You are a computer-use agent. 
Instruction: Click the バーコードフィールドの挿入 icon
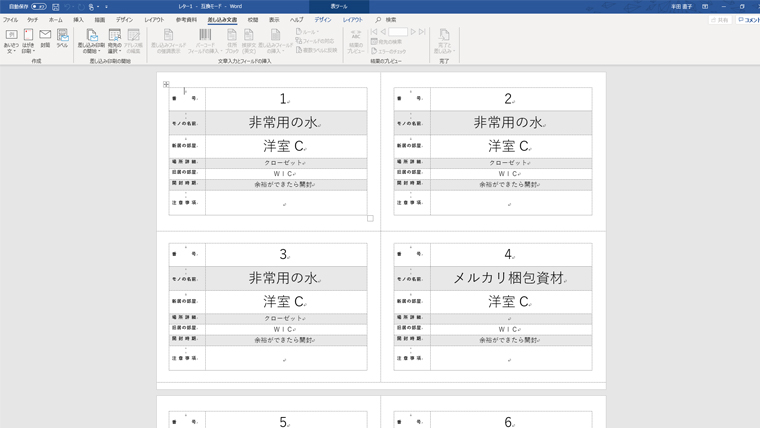(x=205, y=39)
